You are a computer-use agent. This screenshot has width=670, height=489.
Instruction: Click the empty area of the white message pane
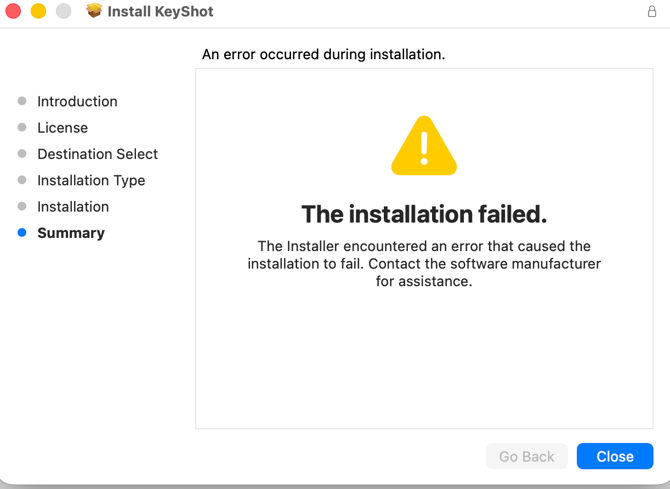pos(424,360)
